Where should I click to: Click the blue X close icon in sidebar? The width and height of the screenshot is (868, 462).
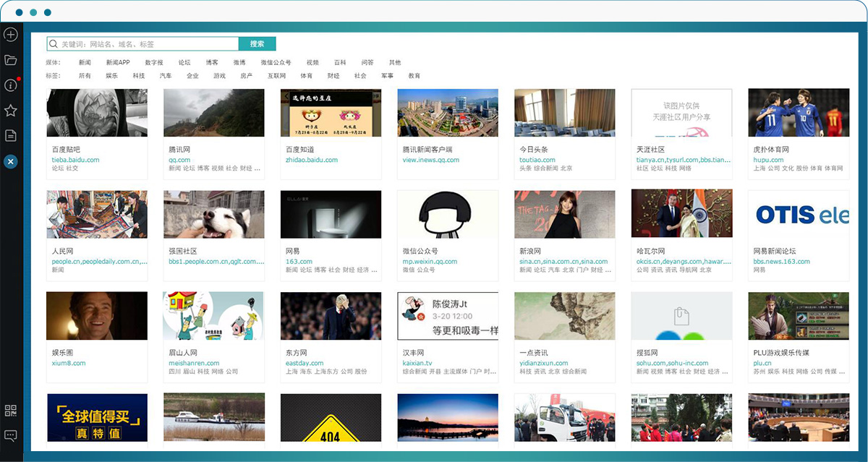10,161
